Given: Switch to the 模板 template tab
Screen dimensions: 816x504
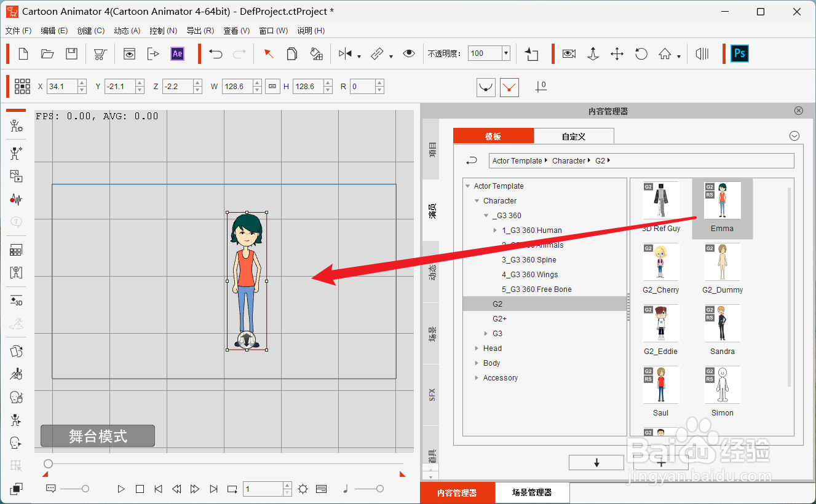Looking at the screenshot, I should [x=493, y=136].
